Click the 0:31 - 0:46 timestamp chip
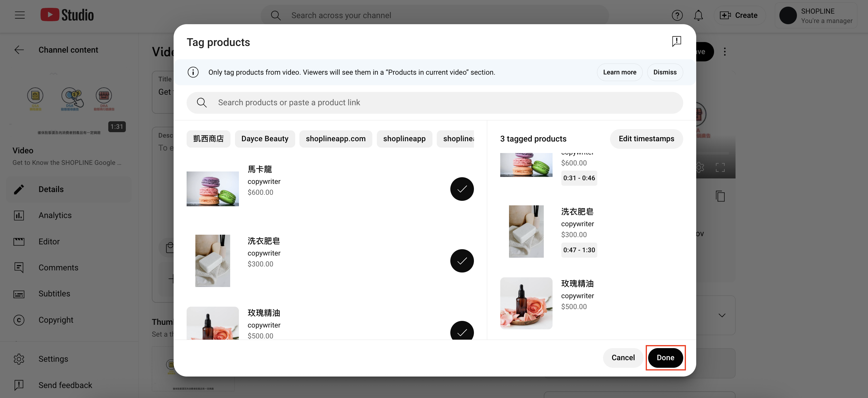 coord(579,178)
